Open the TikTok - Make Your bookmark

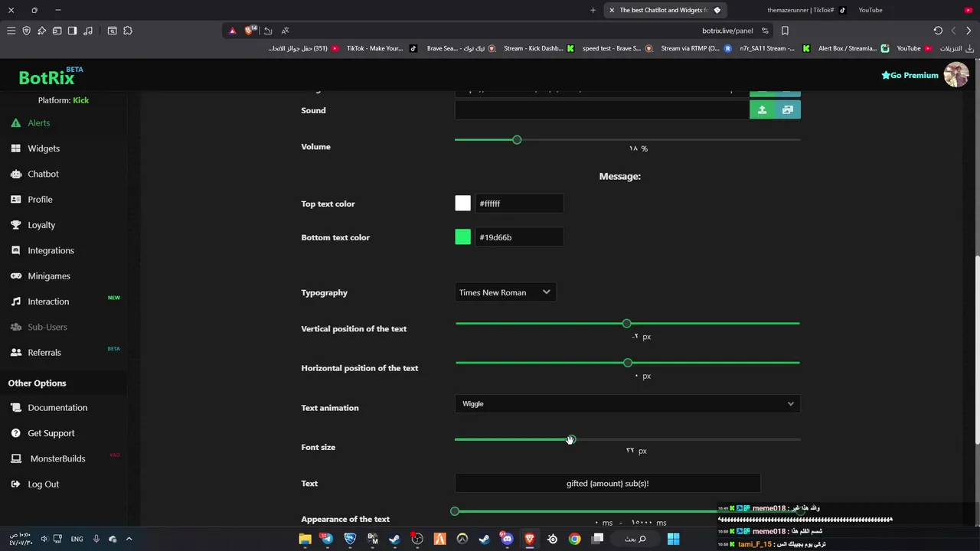381,48
